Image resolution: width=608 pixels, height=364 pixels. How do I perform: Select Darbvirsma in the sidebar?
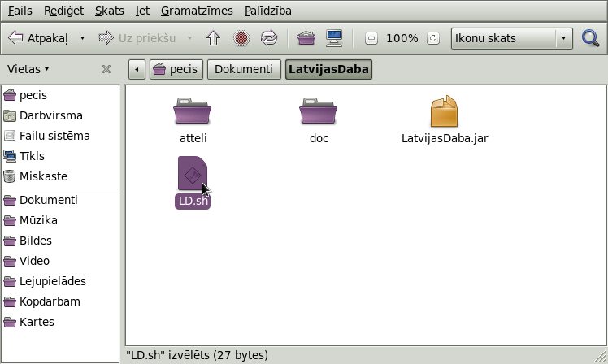pyautogui.click(x=60, y=115)
